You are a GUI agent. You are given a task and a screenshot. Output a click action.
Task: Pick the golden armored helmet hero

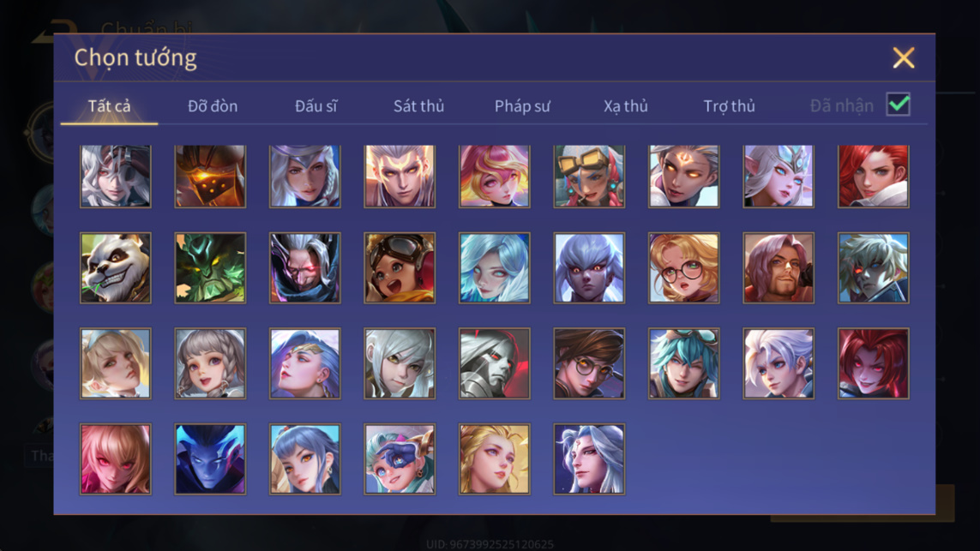(210, 177)
